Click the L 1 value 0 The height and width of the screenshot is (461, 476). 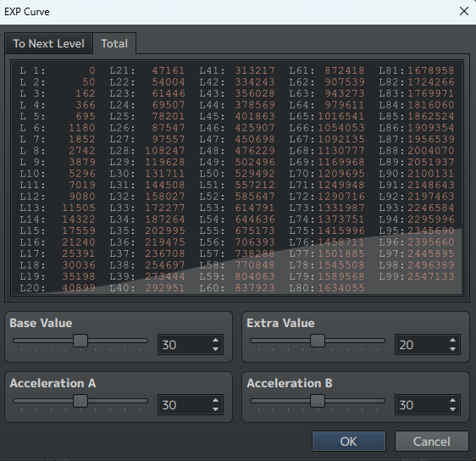(92, 70)
